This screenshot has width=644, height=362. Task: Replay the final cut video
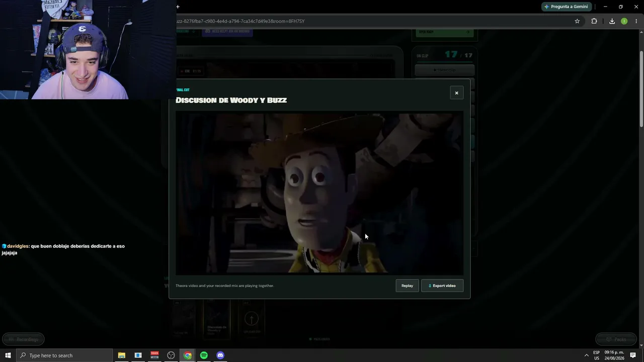coord(407,286)
